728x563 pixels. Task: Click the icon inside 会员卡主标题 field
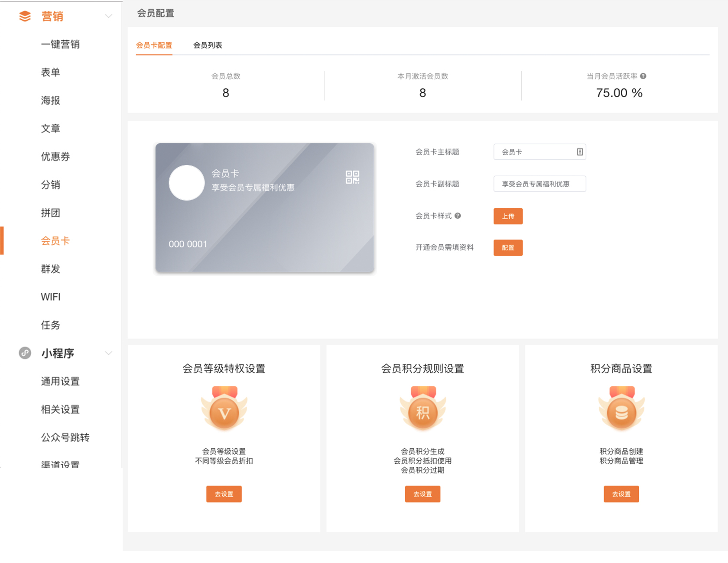580,152
